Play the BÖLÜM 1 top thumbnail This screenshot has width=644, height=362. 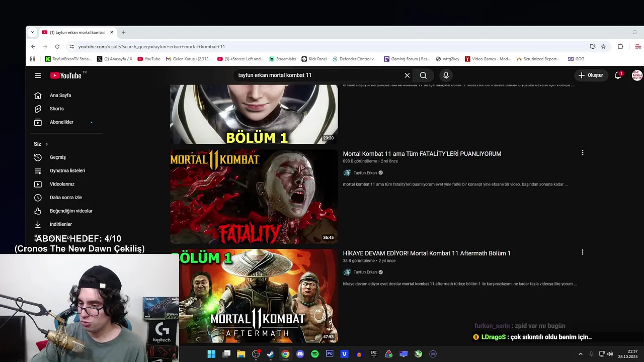pyautogui.click(x=254, y=114)
